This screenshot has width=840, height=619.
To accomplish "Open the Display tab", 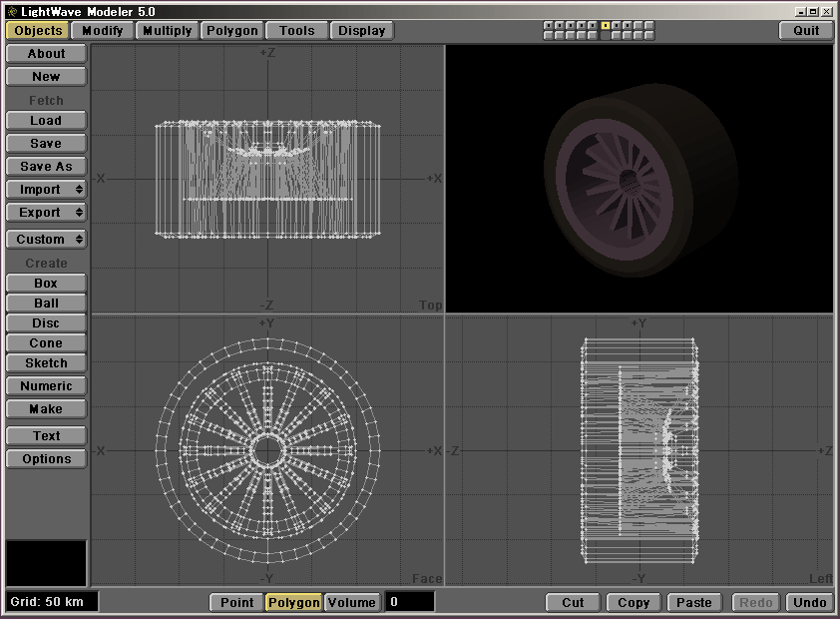I will pyautogui.click(x=361, y=31).
